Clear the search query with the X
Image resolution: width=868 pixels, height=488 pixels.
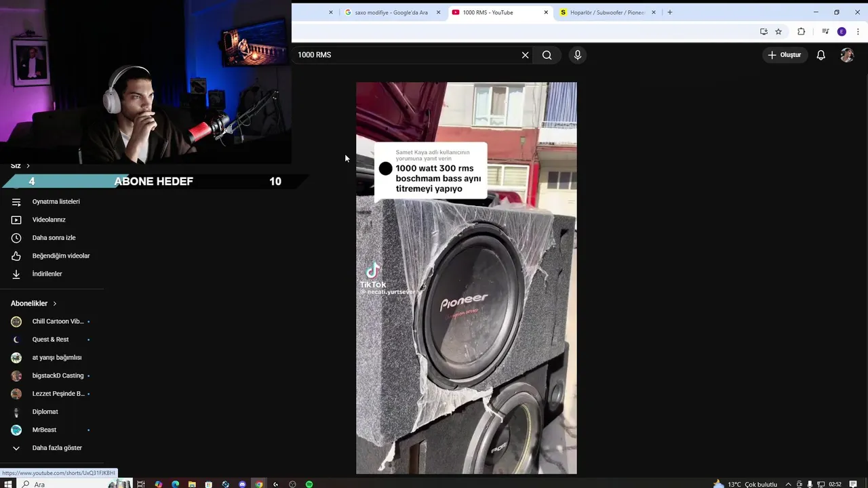click(x=525, y=55)
